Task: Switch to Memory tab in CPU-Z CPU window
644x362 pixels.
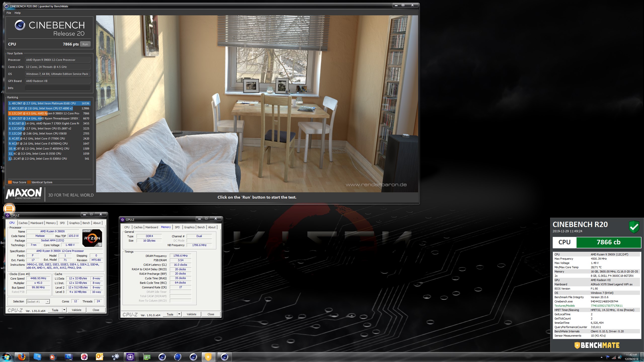Action: pyautogui.click(x=51, y=223)
